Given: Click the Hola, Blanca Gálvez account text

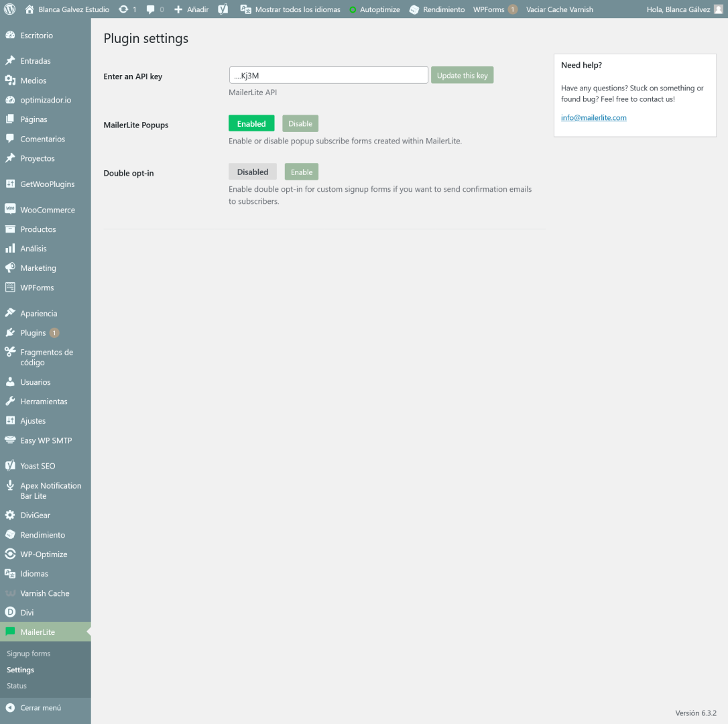Looking at the screenshot, I should click(x=678, y=9).
